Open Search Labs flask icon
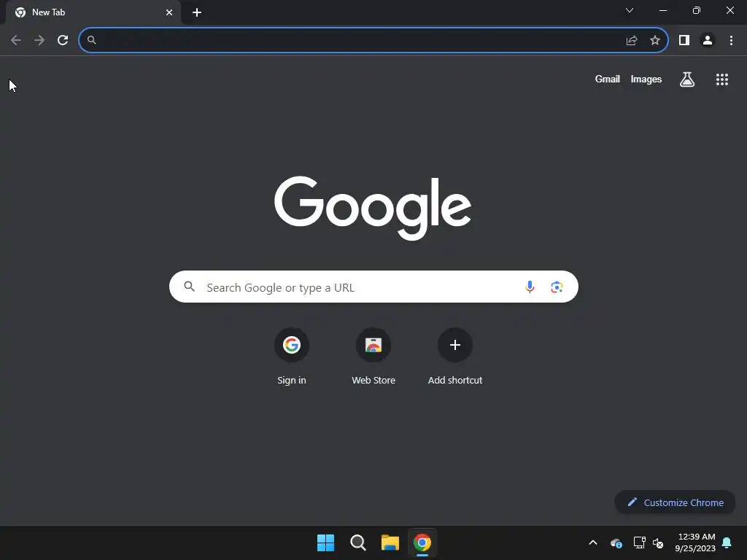Screen dimensions: 747x560 click(686, 79)
